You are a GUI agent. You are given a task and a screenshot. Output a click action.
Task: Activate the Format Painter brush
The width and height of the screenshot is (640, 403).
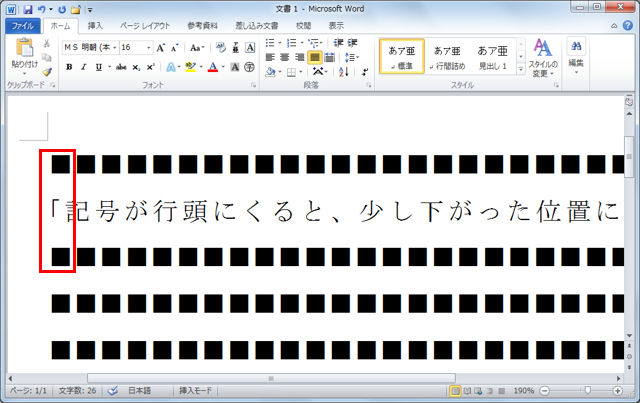click(47, 71)
